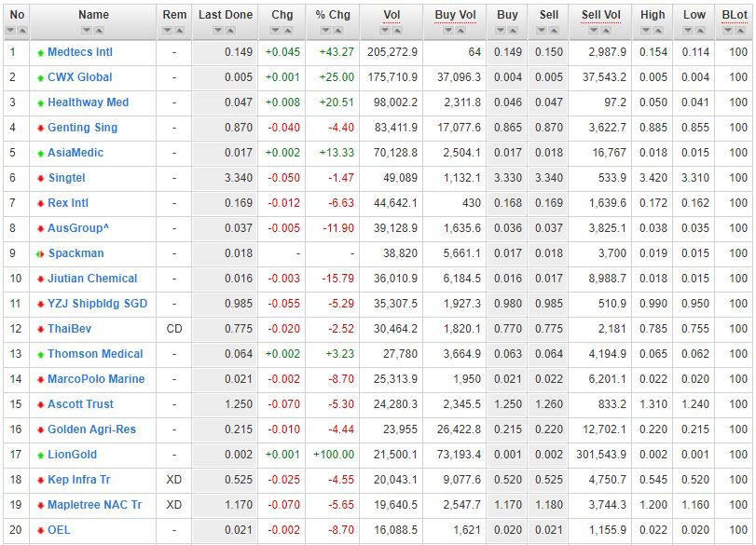Image resolution: width=756 pixels, height=545 pixels.
Task: Sort % Chg ascending arrow
Action: 338,31
